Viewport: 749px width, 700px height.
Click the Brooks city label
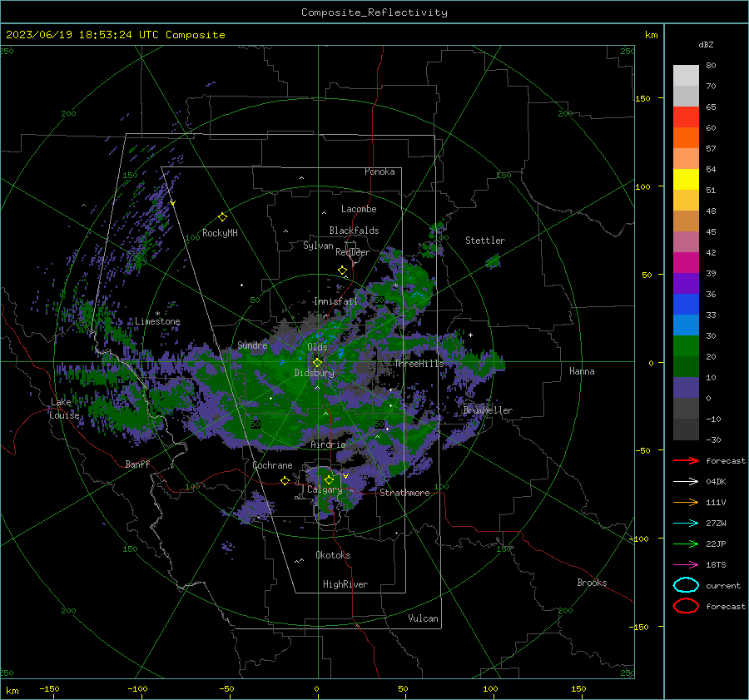coord(592,583)
